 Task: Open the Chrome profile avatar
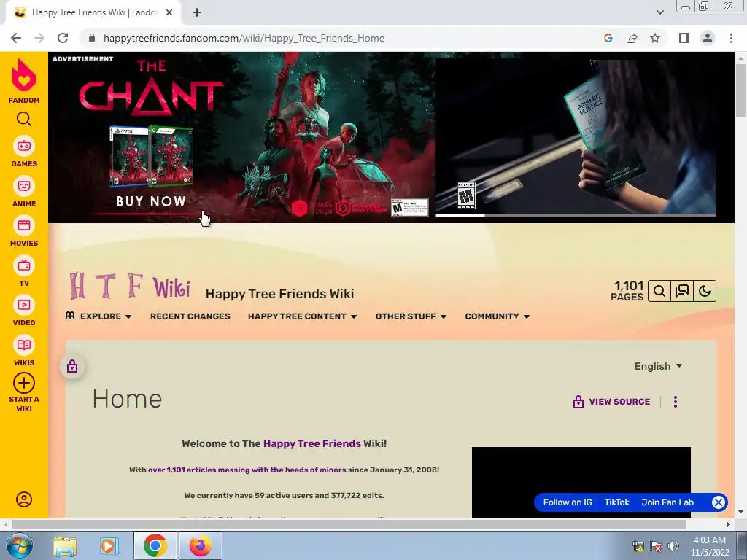708,38
